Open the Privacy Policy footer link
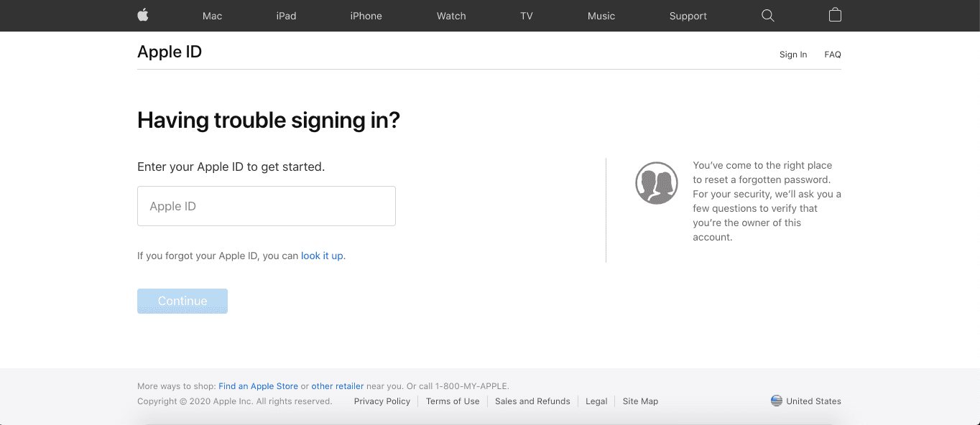Screen dimensions: 980x425 point(382,401)
